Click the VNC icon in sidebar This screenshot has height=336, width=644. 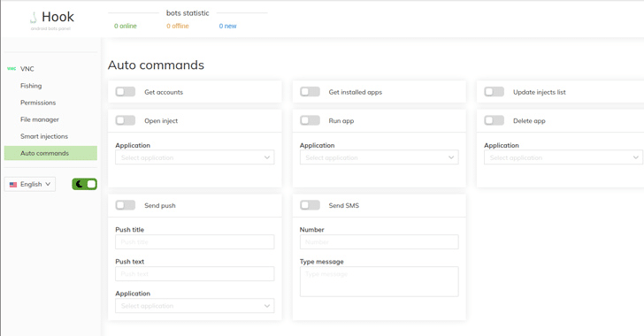click(11, 69)
